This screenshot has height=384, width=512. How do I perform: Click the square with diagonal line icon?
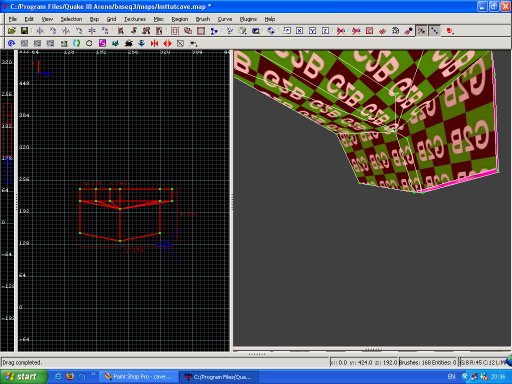(180, 43)
